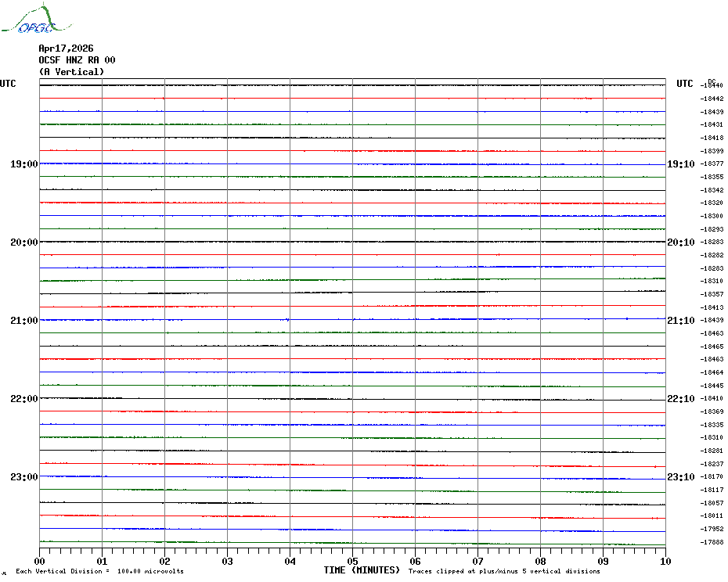Viewport: 728px width, 582px height.
Task: Select the 21:00 left axis label
Action: (x=23, y=321)
